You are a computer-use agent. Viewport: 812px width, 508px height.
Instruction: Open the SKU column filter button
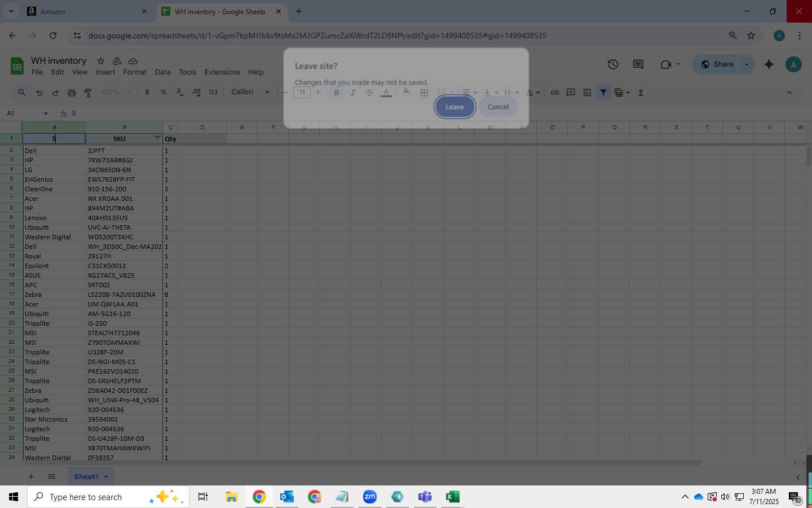(x=157, y=138)
